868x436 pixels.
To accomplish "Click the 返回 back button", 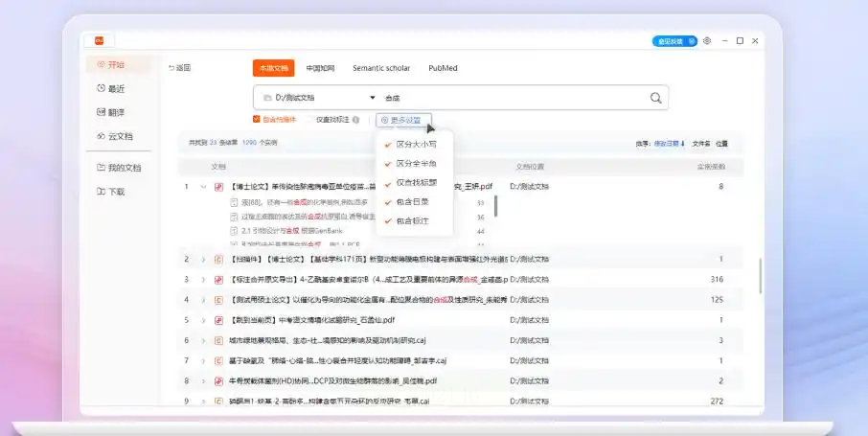I will point(180,68).
